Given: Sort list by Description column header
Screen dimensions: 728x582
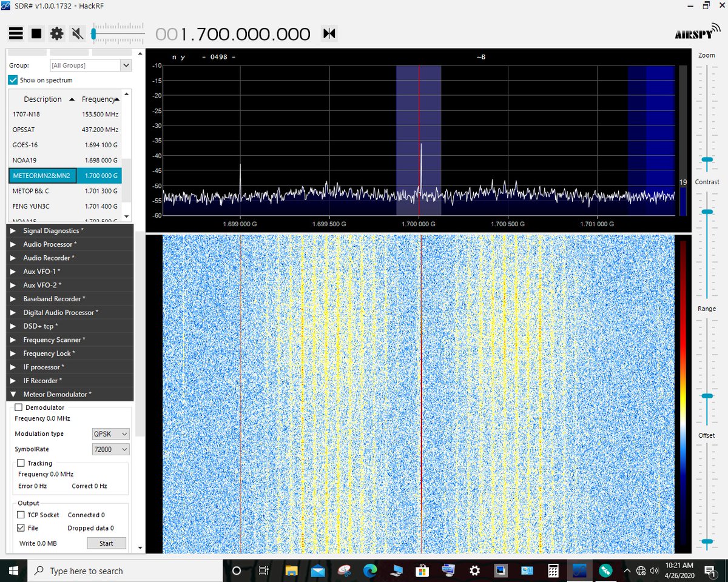Looking at the screenshot, I should [44, 99].
